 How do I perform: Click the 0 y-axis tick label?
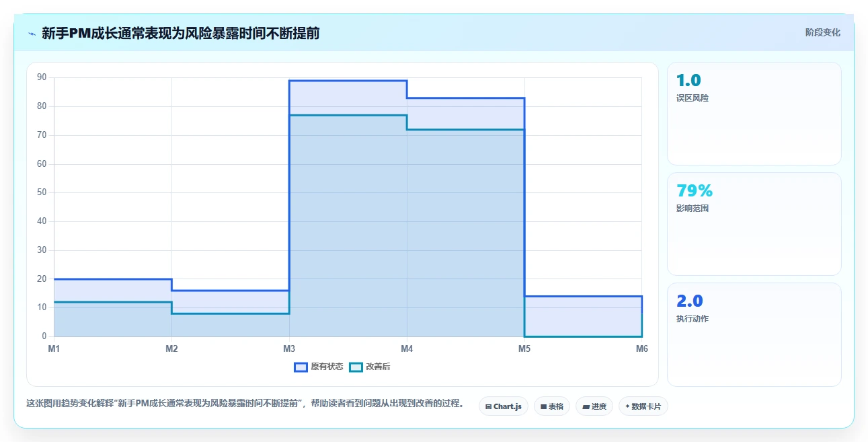[x=44, y=336]
